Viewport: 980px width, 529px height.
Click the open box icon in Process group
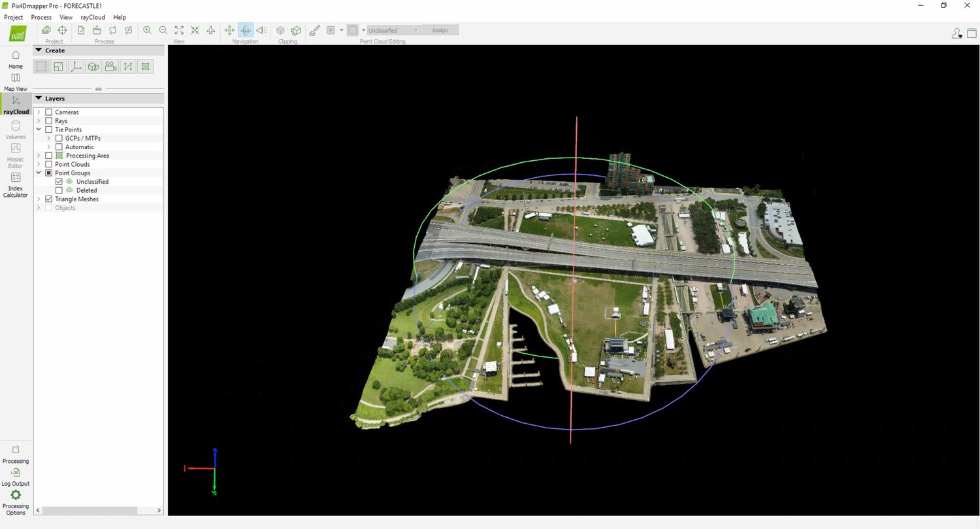97,30
